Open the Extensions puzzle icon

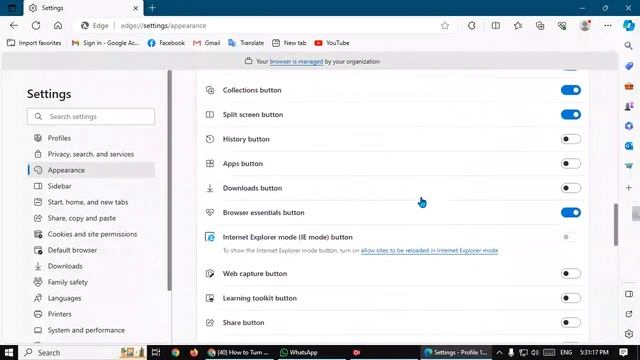(471, 26)
